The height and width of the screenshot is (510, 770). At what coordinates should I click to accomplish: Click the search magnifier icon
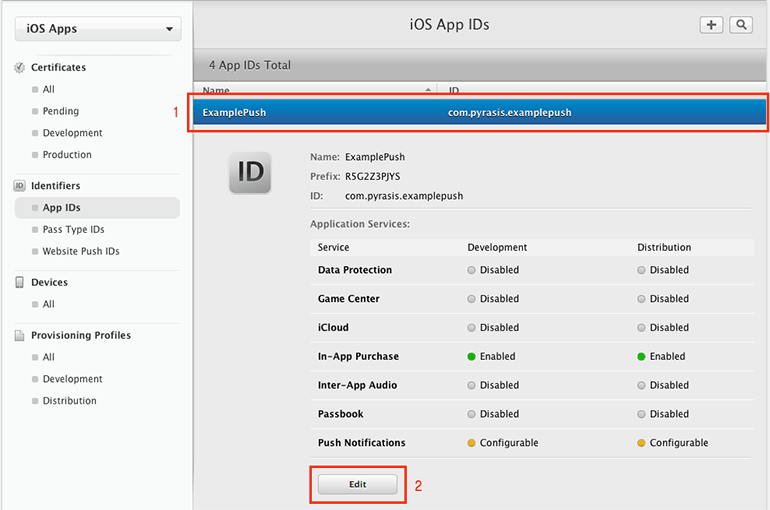[x=741, y=25]
